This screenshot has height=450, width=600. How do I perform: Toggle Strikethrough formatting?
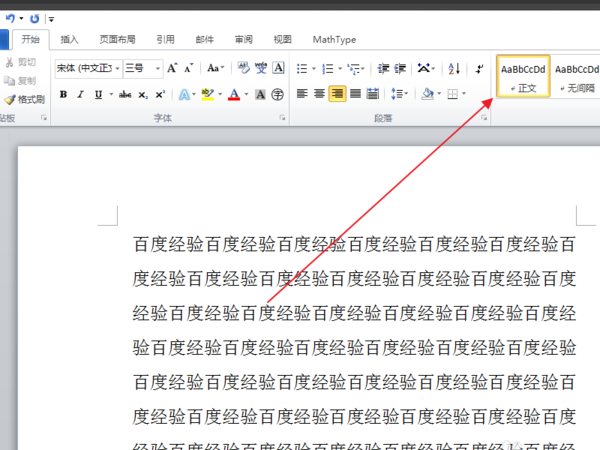pyautogui.click(x=125, y=94)
